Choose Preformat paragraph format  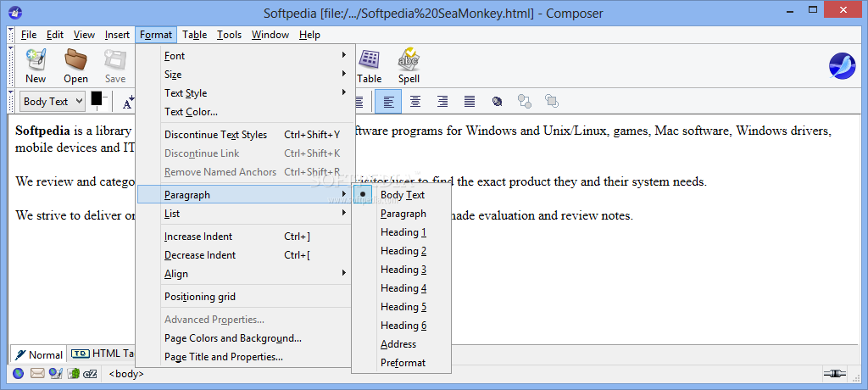tap(403, 363)
